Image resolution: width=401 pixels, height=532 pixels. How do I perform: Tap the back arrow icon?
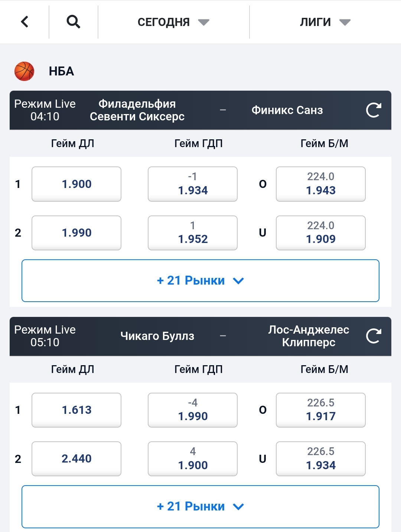(25, 22)
